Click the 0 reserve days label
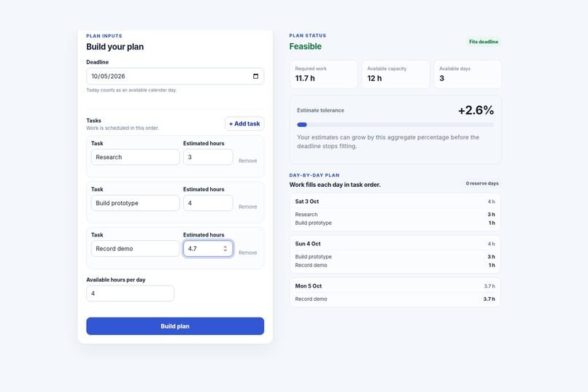The image size is (588, 392). click(x=482, y=183)
